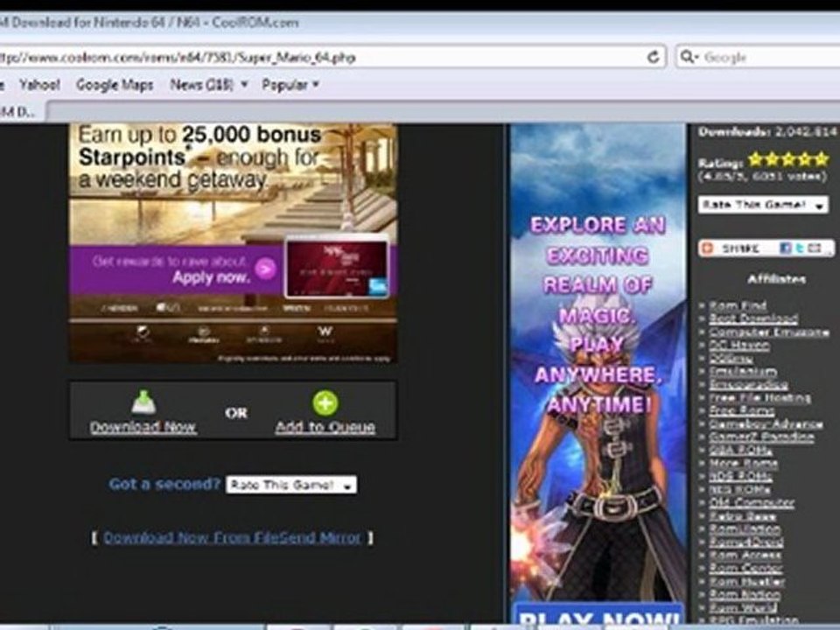This screenshot has width=840, height=630.
Task: Open the Rom Center affiliate link
Action: 745,568
